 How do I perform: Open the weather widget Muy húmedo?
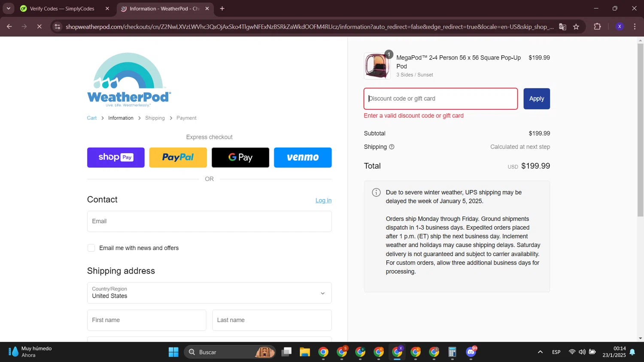(x=30, y=352)
